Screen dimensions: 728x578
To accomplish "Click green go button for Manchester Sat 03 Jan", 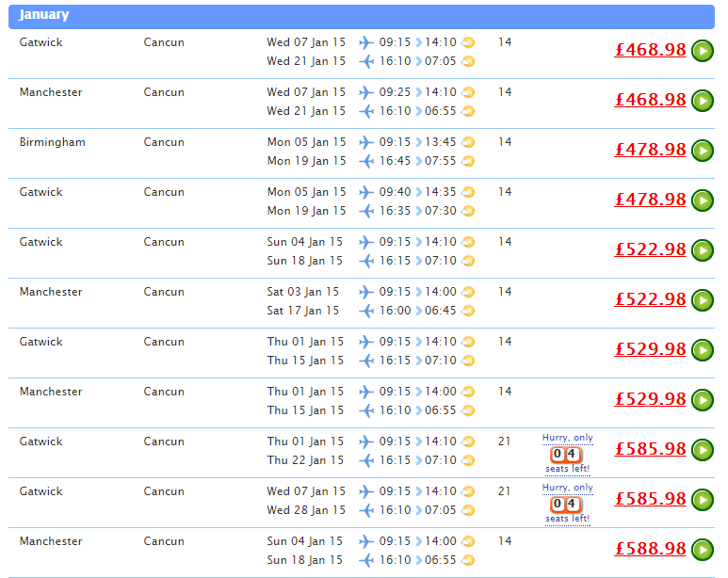I will click(703, 300).
